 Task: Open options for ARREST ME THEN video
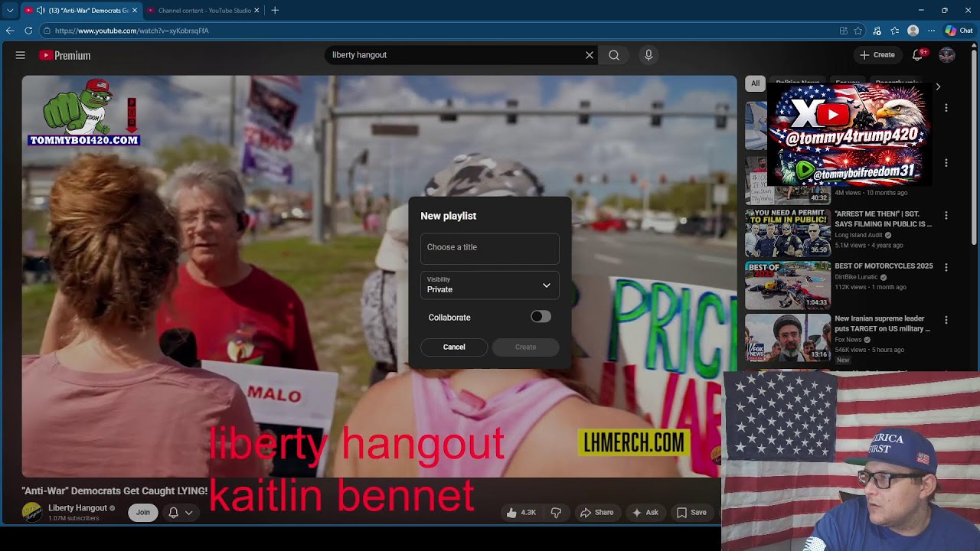(946, 216)
